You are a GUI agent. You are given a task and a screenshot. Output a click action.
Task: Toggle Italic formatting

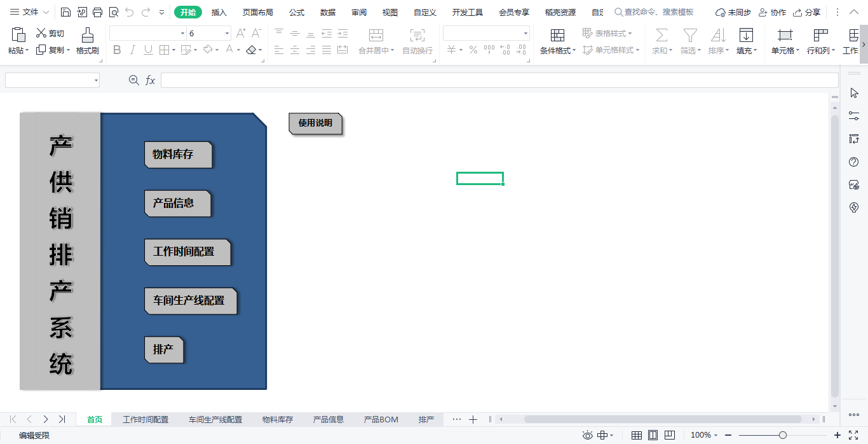[132, 50]
